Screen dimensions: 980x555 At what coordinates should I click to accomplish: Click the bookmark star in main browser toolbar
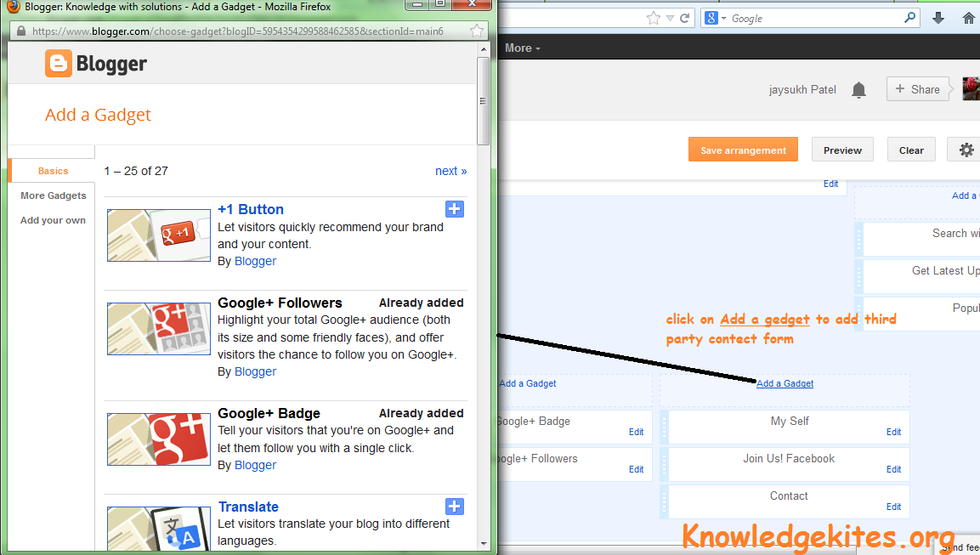(653, 18)
